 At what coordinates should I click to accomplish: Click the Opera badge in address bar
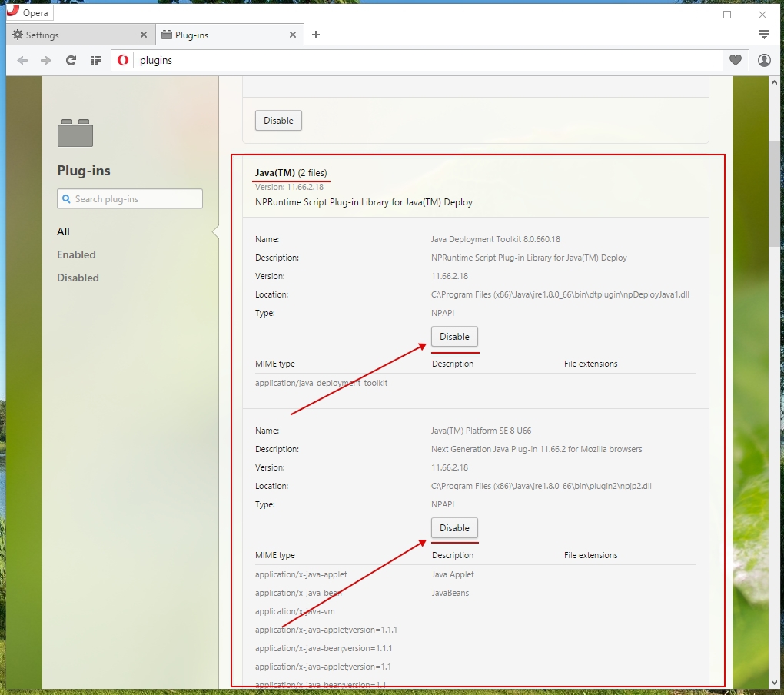pos(123,61)
